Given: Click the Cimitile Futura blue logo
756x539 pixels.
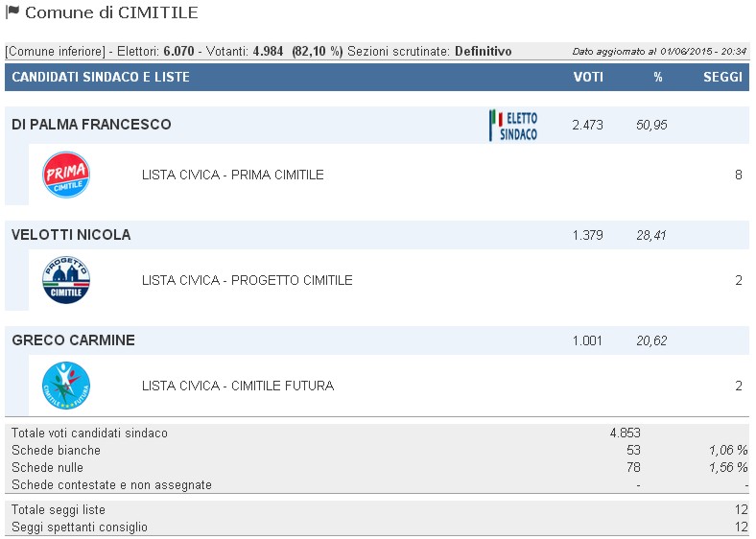Looking at the screenshot, I should (x=66, y=386).
